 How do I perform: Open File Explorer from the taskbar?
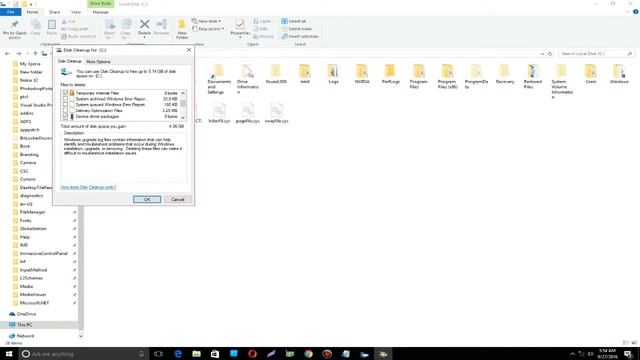196,354
